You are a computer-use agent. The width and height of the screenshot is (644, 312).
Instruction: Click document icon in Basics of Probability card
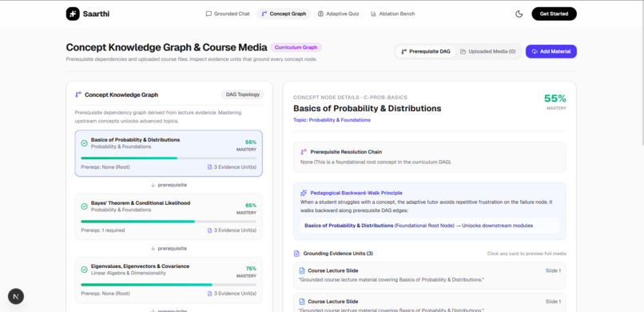(x=210, y=167)
